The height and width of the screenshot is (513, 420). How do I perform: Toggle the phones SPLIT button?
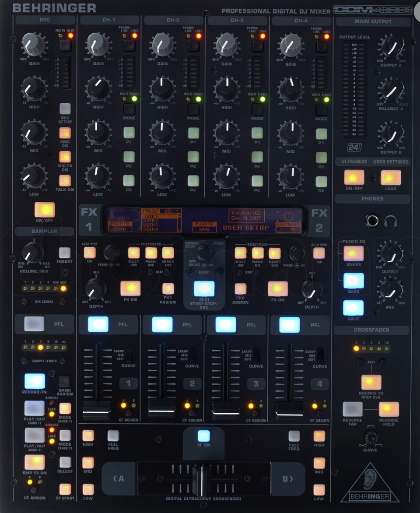point(353,308)
